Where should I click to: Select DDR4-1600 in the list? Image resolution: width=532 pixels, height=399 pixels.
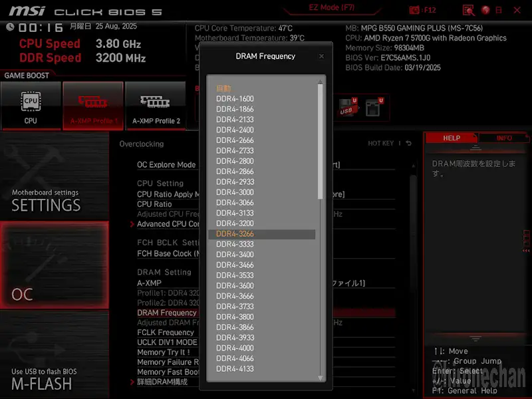tap(235, 98)
